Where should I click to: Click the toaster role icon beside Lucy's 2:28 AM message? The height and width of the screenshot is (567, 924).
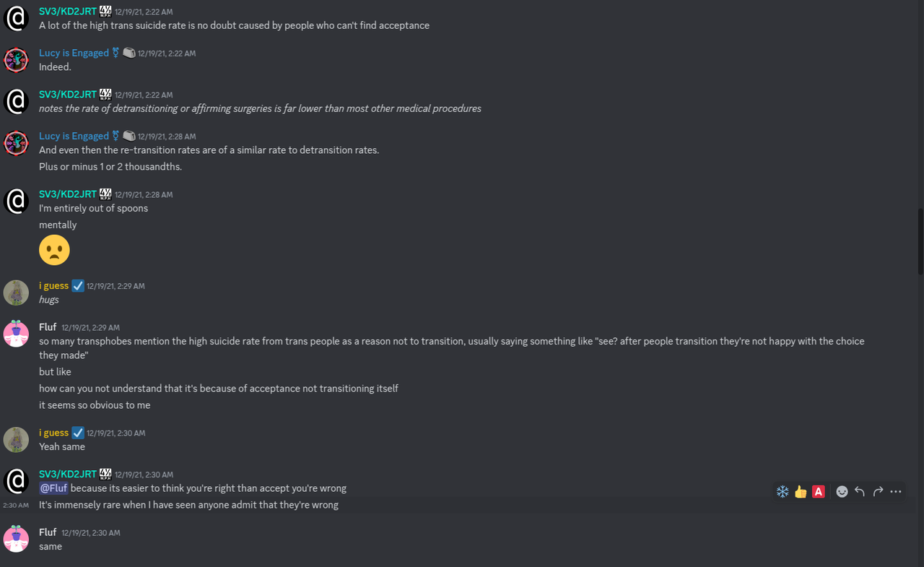pyautogui.click(x=129, y=136)
